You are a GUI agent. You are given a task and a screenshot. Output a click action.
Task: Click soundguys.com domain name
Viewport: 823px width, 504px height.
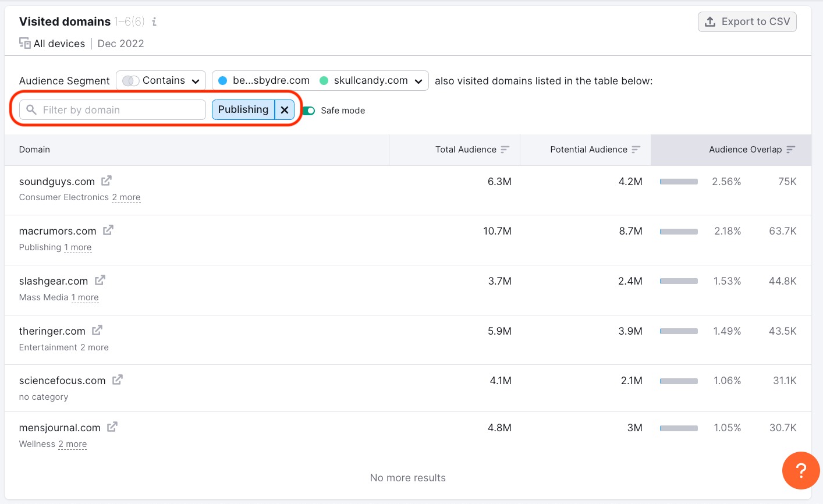point(57,182)
